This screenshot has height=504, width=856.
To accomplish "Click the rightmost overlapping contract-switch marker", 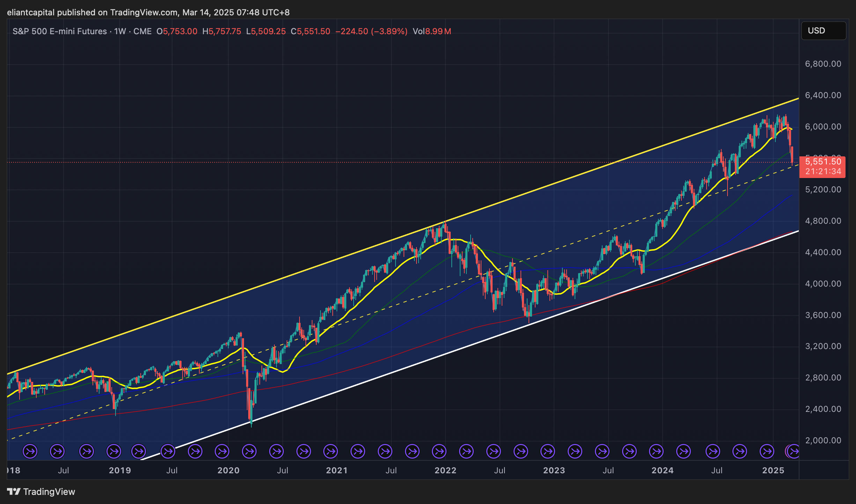I will (x=794, y=451).
